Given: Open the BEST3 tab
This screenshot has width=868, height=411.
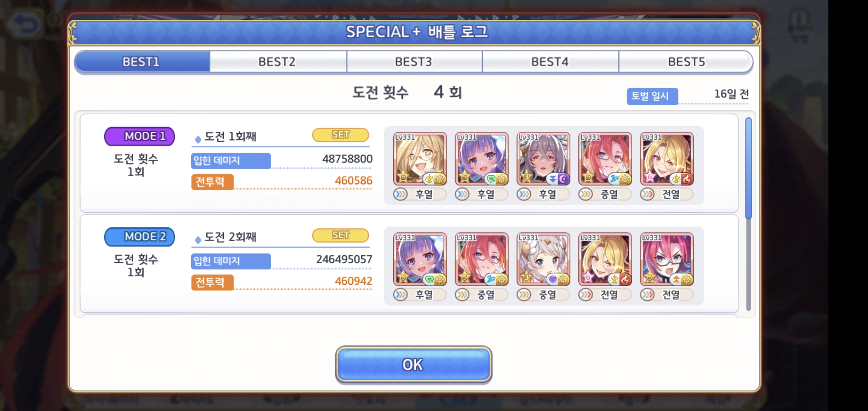Looking at the screenshot, I should point(414,62).
